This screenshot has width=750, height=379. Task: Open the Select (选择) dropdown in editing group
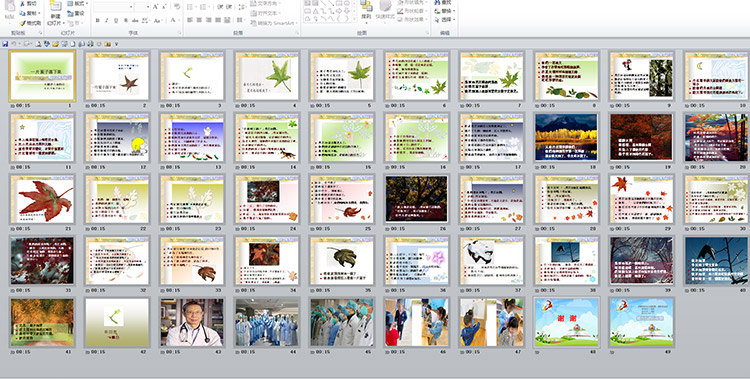pos(445,20)
